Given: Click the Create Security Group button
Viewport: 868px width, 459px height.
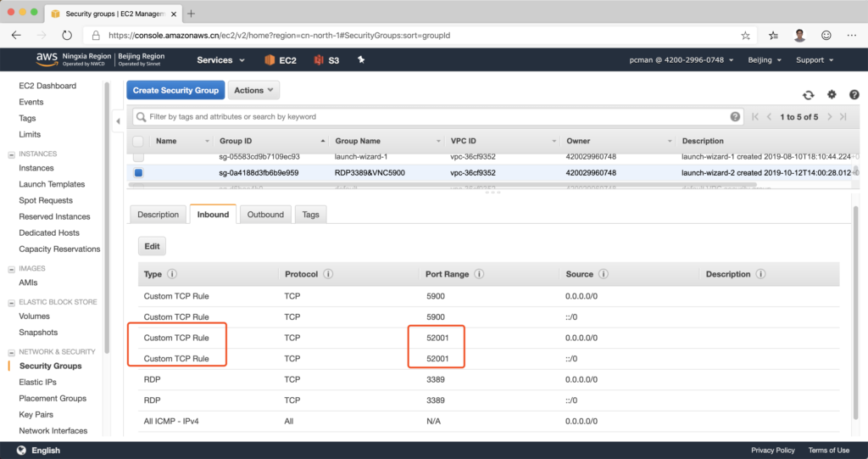Looking at the screenshot, I should pos(175,90).
